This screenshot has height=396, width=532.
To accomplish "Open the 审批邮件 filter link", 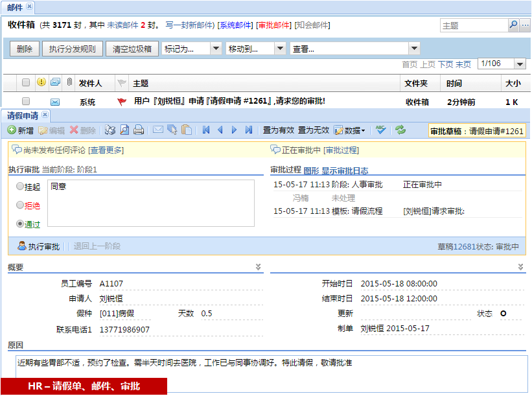I will tap(274, 25).
